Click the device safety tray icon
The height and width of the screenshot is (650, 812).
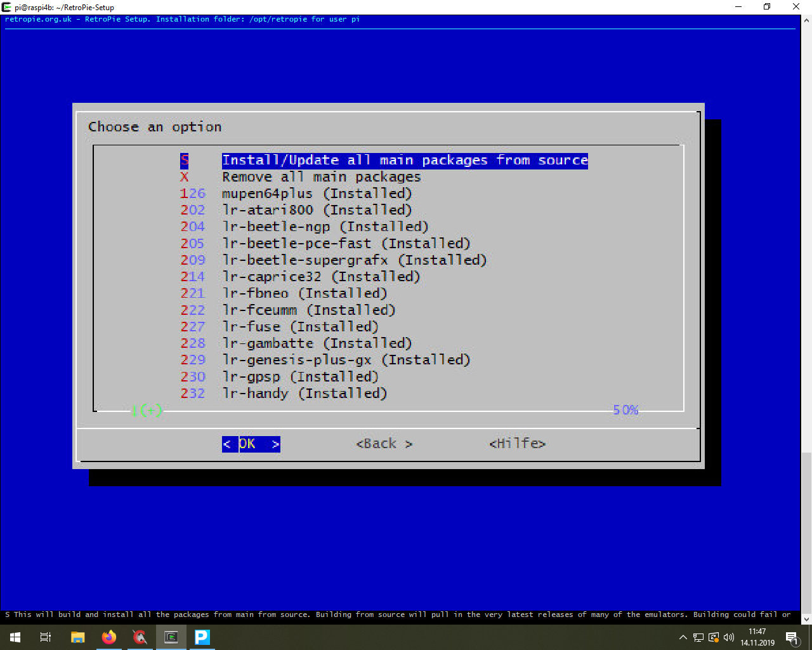714,637
